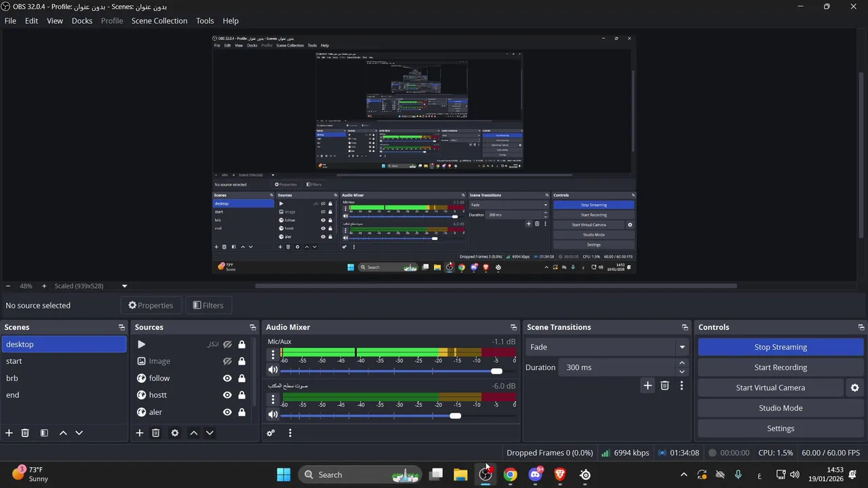Open source properties gear in Sources toolbar
The height and width of the screenshot is (488, 868).
pyautogui.click(x=175, y=433)
